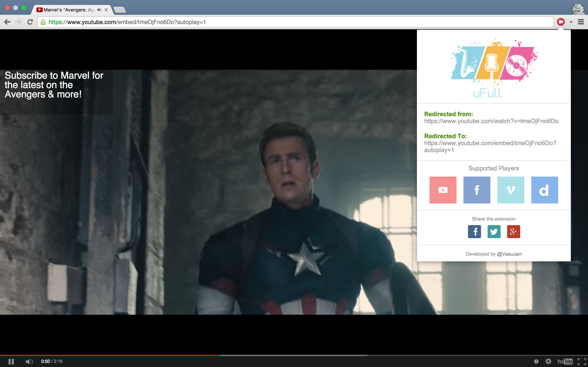Open video settings gear menu

click(548, 361)
